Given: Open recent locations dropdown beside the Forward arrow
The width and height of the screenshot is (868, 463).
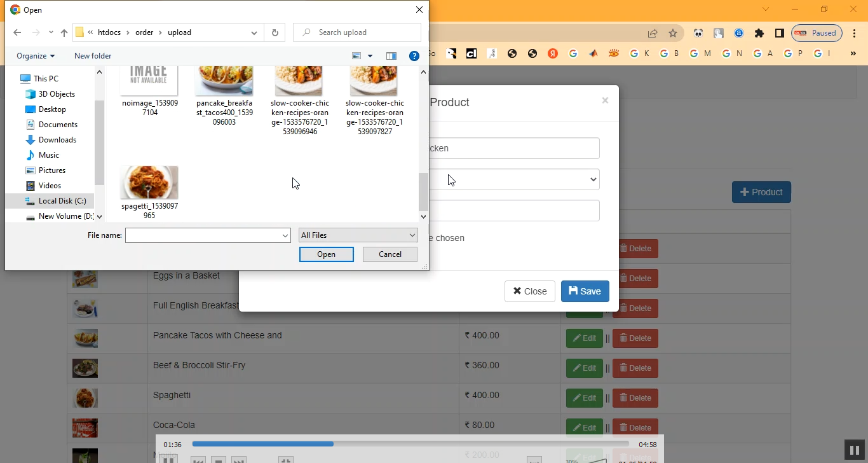Looking at the screenshot, I should [51, 32].
